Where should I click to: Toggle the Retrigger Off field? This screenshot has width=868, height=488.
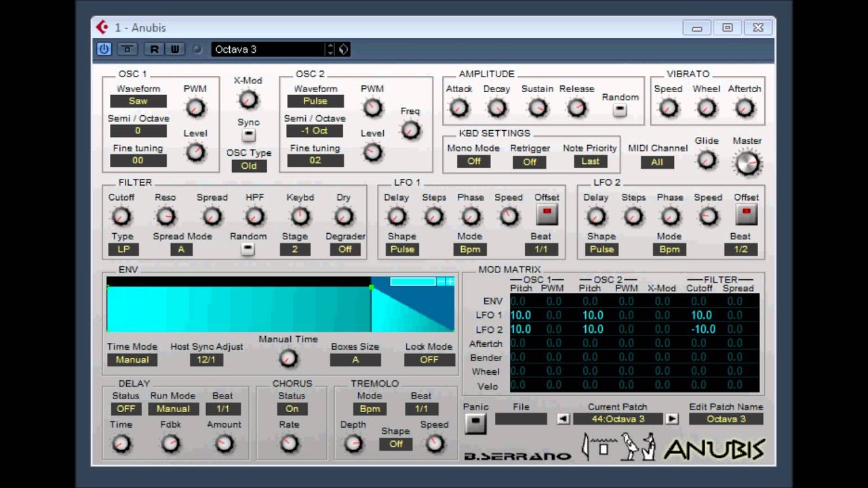[x=530, y=162]
